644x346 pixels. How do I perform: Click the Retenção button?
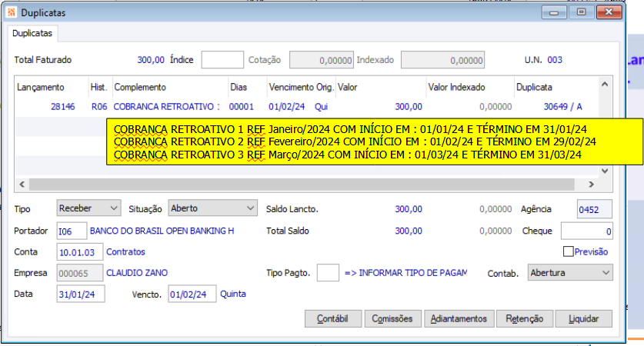[524, 318]
